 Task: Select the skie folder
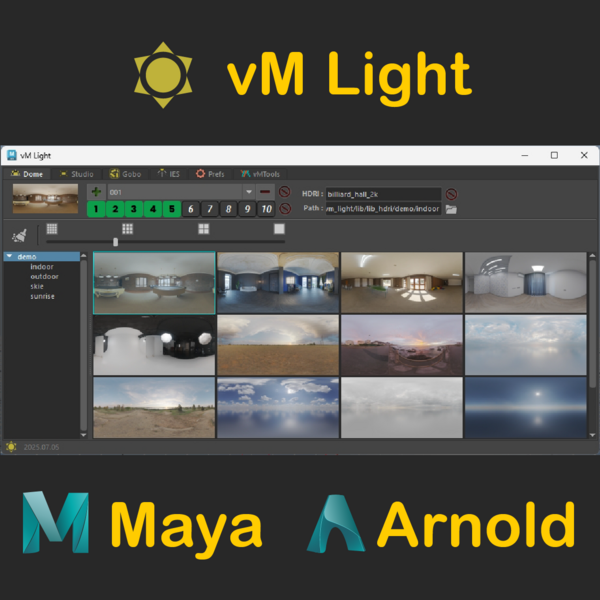37,286
